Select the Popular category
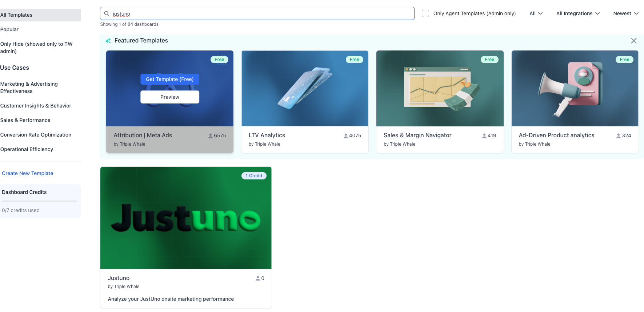 (9, 29)
